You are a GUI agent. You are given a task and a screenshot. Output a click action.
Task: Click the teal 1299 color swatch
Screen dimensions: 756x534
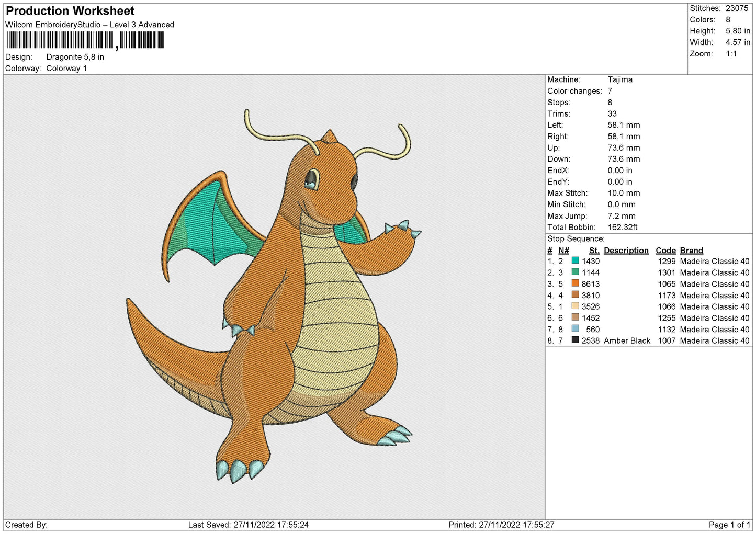[576, 260]
